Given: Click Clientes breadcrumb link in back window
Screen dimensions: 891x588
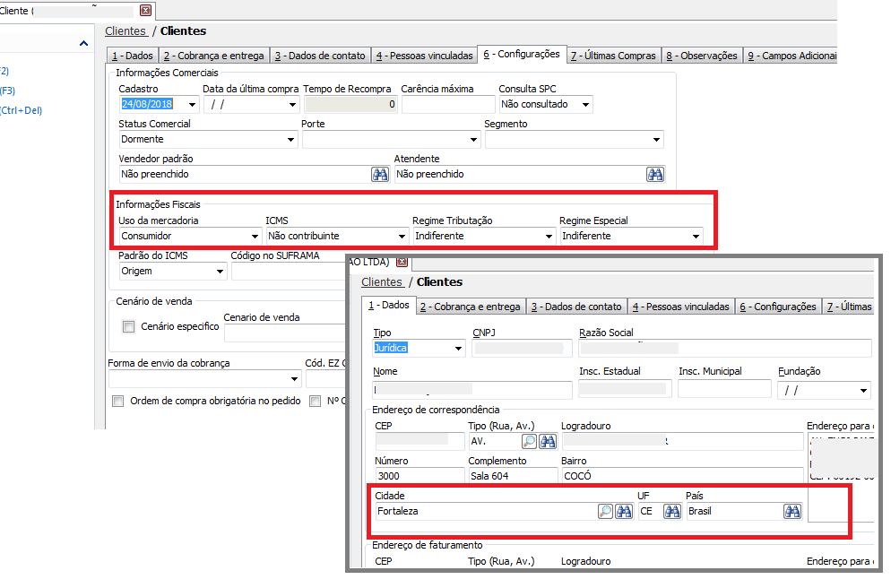Looking at the screenshot, I should [x=125, y=31].
